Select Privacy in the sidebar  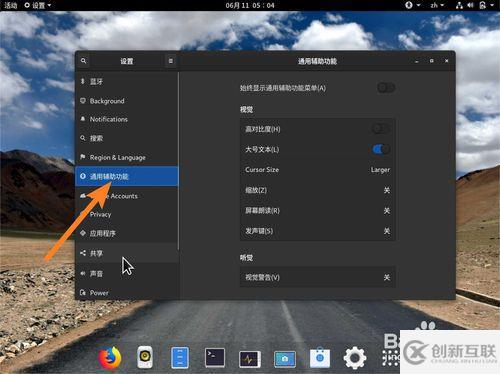[x=127, y=214]
